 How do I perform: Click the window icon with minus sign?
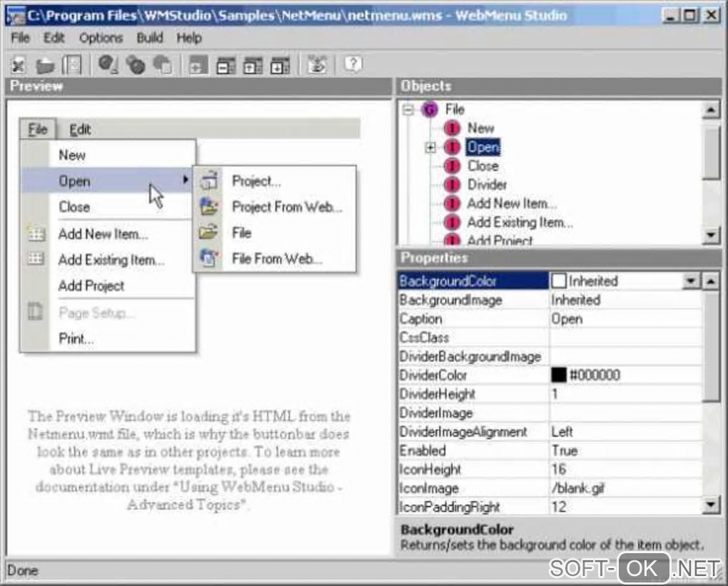click(226, 66)
